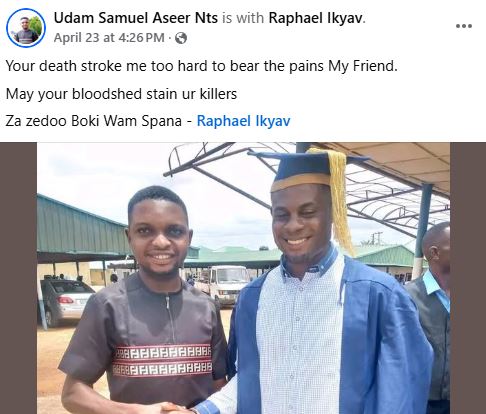The image size is (486, 414).
Task: Click the globe Public audience icon
Action: pyautogui.click(x=181, y=38)
